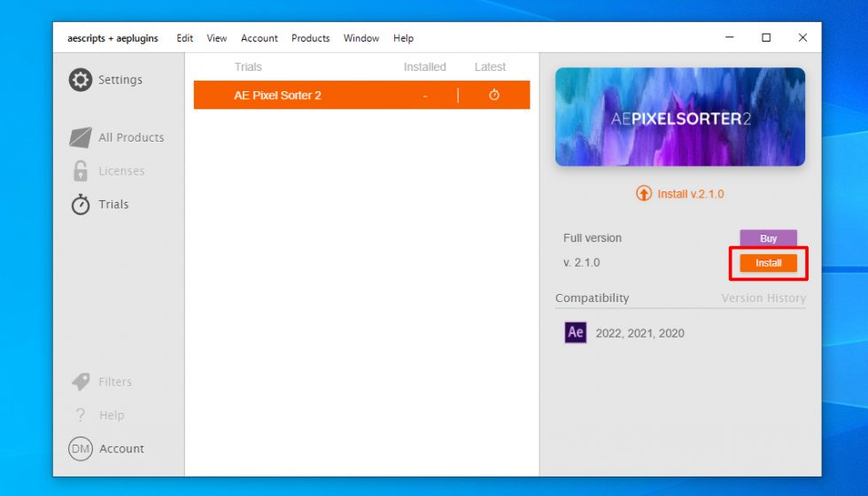The image size is (868, 496).
Task: Click the Trials column header
Action: tap(247, 67)
